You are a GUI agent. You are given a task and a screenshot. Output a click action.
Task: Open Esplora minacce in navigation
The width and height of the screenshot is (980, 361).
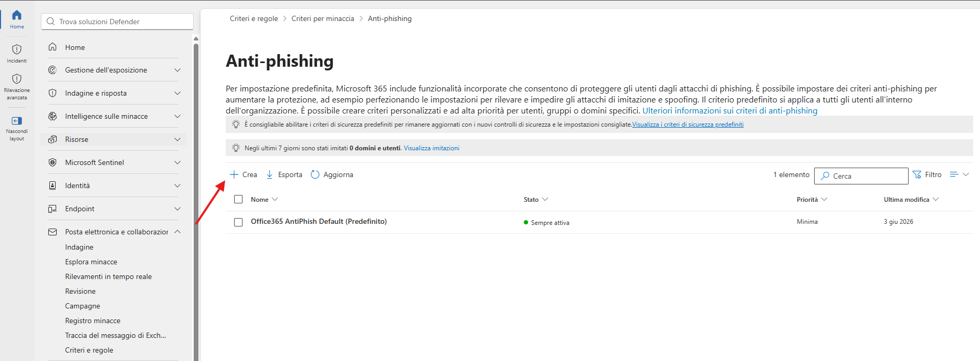click(x=91, y=262)
